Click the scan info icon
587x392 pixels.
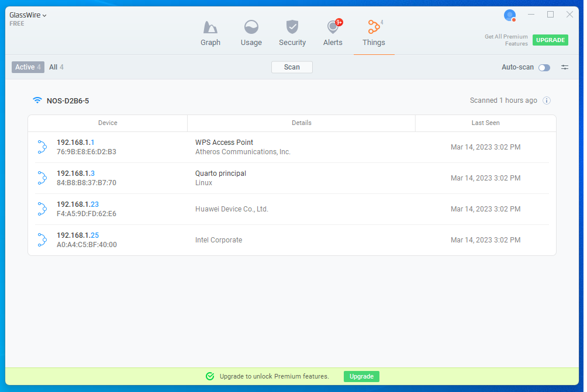(x=547, y=100)
